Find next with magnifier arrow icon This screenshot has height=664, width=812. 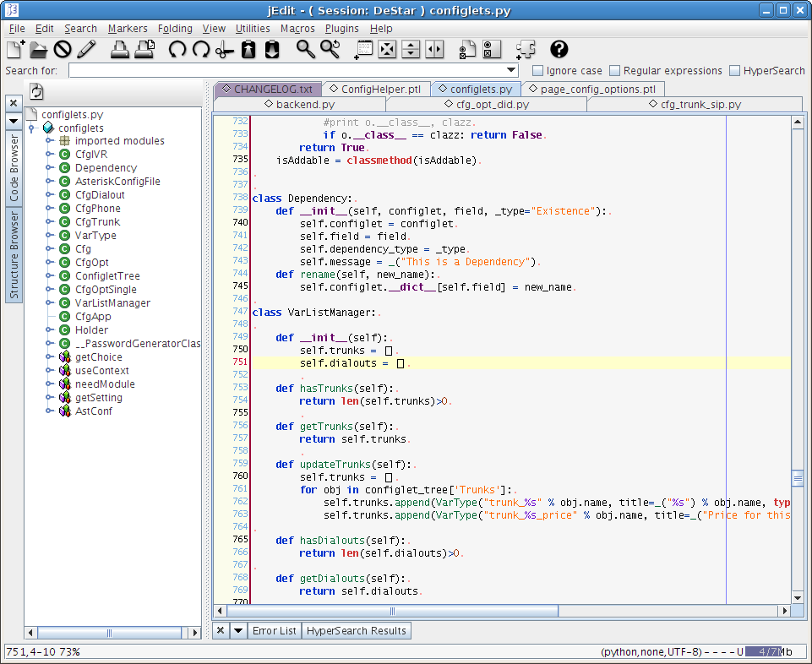[330, 50]
